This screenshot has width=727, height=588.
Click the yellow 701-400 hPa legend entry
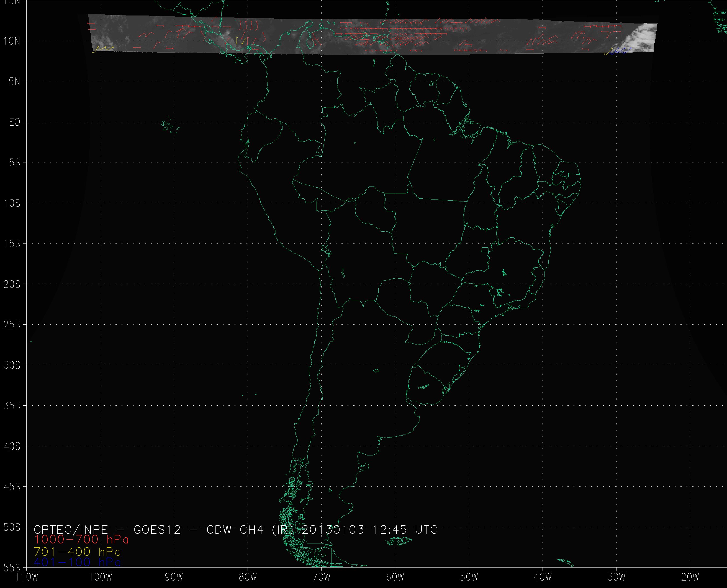tap(77, 551)
